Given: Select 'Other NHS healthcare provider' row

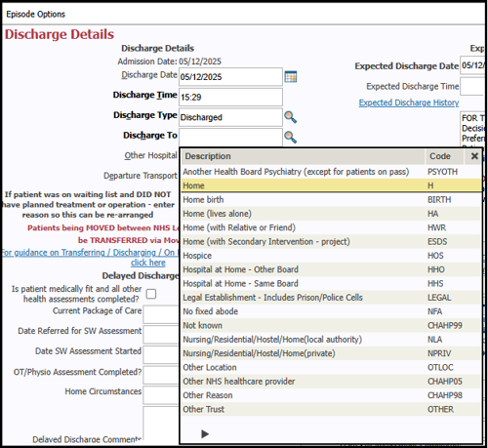Looking at the screenshot, I should tap(331, 382).
